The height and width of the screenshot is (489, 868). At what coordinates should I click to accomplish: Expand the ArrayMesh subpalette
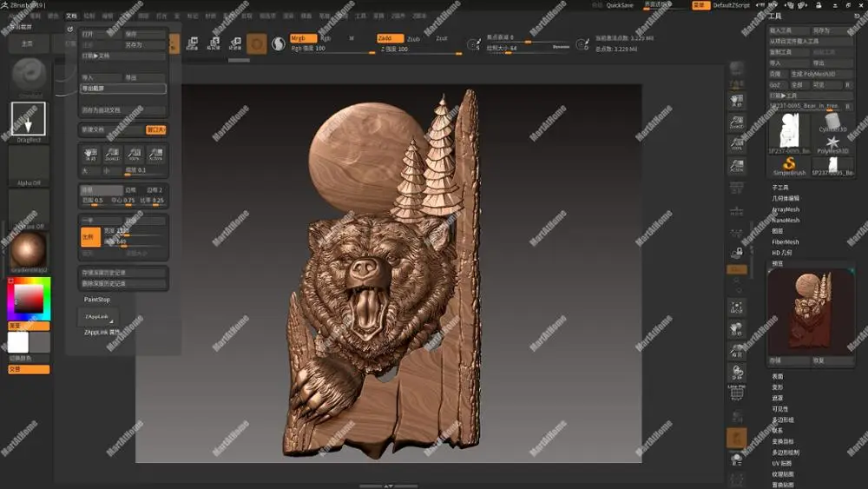[786, 209]
